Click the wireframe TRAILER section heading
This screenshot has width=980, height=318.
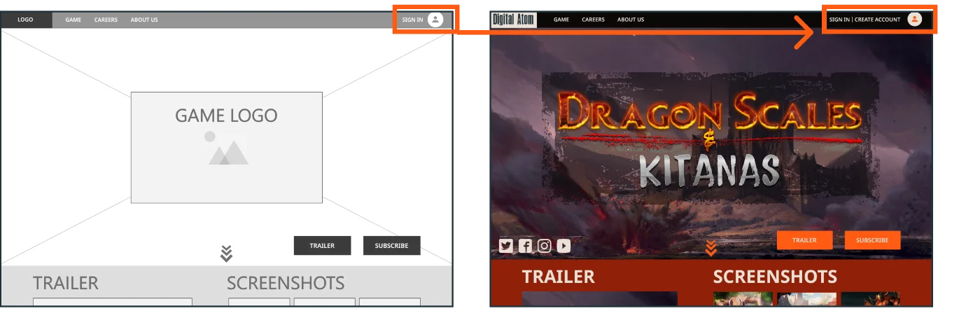pos(66,283)
